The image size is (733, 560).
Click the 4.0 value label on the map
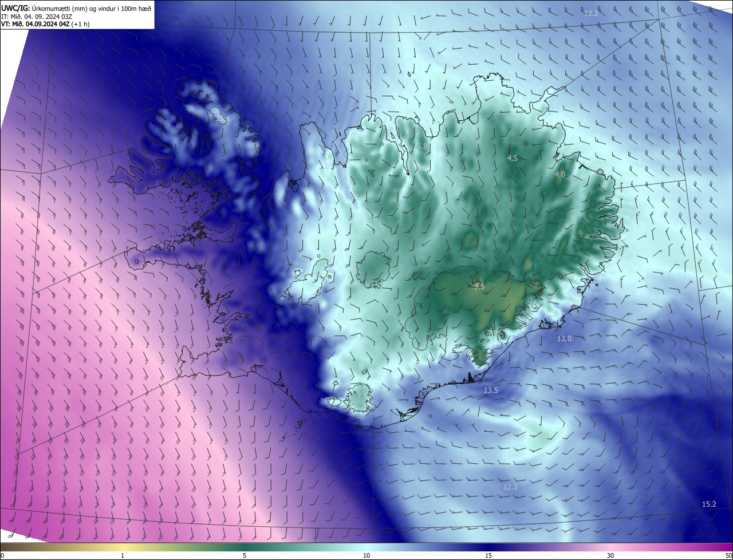560,175
